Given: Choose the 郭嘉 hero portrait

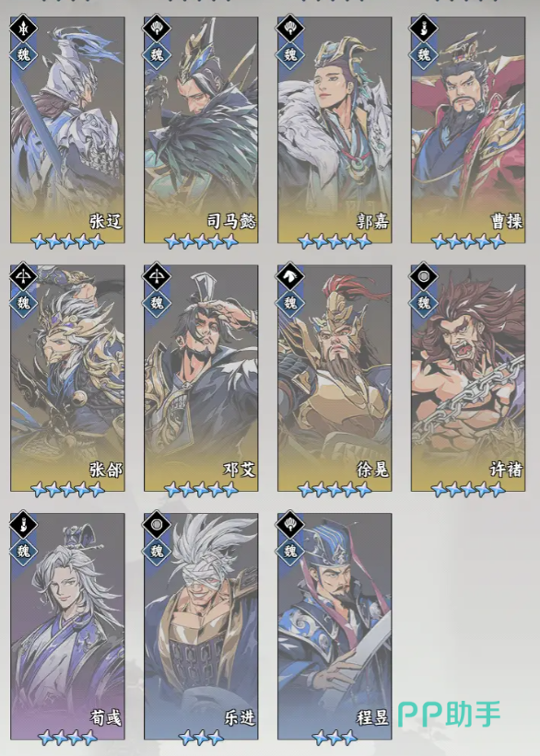Looking at the screenshot, I should pos(335,130).
